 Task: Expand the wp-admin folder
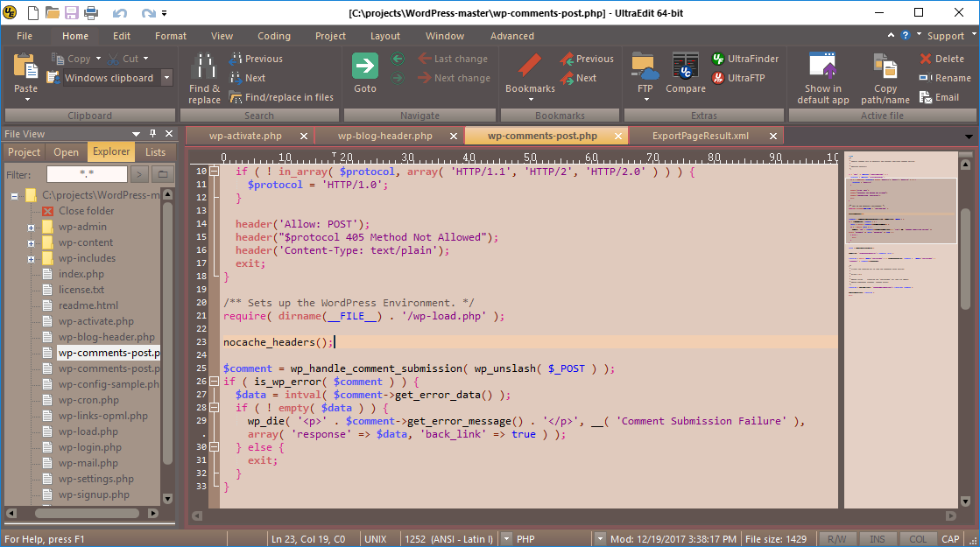pyautogui.click(x=31, y=228)
